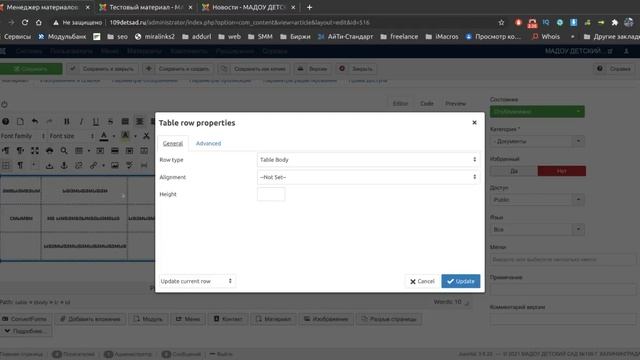Click the browser home icon
The width and height of the screenshot is (640, 360).
(x=39, y=22)
